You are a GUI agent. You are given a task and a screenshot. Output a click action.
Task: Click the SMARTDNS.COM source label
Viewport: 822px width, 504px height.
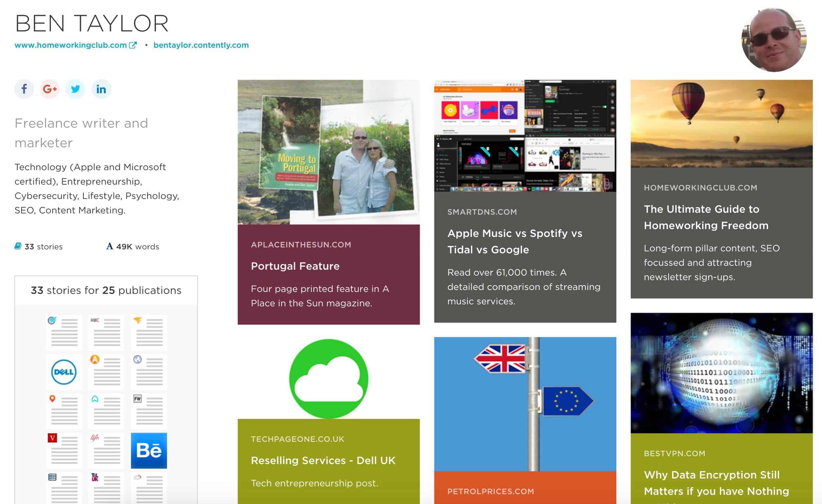[x=482, y=212]
